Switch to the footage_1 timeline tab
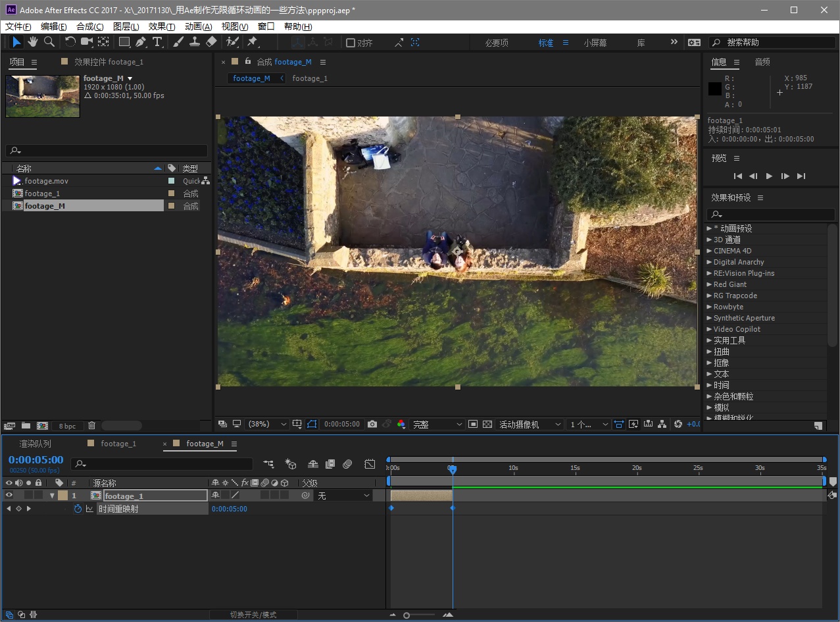The image size is (840, 622). pyautogui.click(x=118, y=444)
